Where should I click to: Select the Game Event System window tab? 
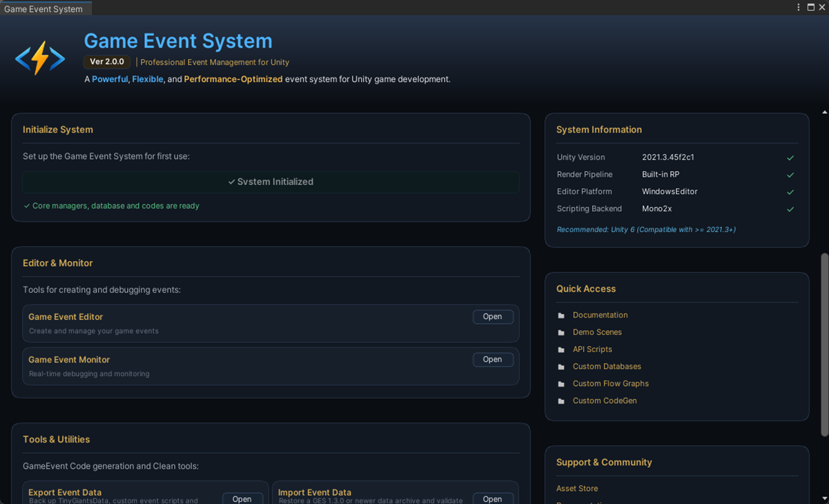tap(46, 9)
